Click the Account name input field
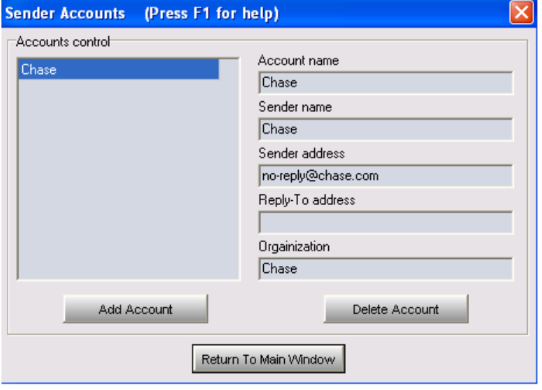The height and width of the screenshot is (390, 542). click(385, 83)
